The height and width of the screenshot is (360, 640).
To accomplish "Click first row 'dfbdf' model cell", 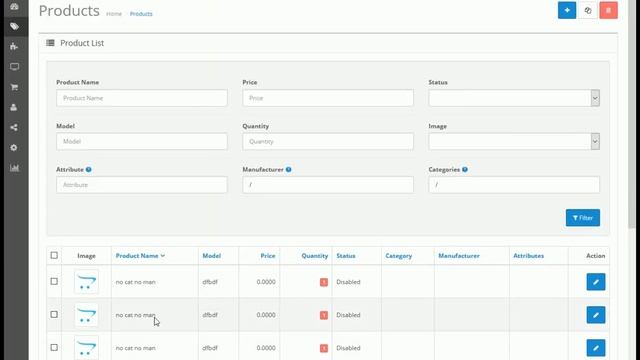I will [210, 282].
